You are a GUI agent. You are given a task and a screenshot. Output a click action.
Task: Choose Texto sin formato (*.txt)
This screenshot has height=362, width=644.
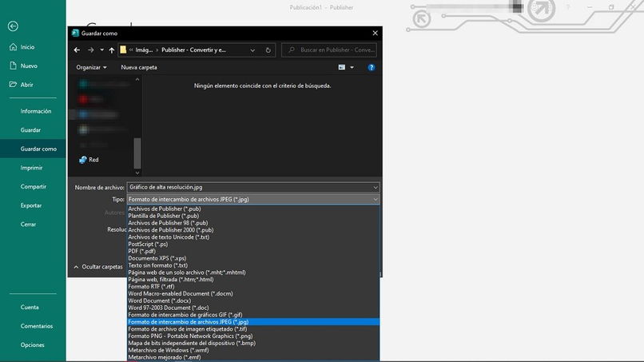[253, 265]
